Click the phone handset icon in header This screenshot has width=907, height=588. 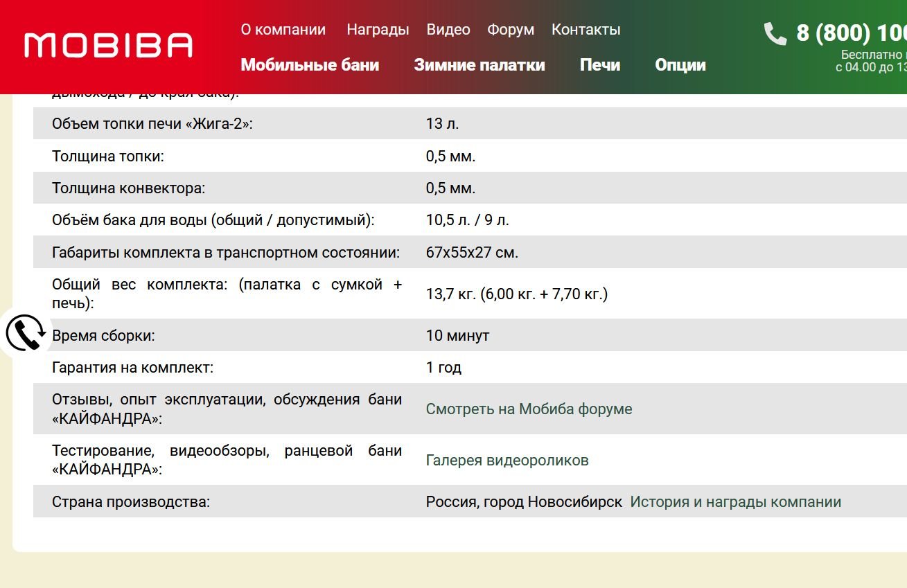pyautogui.click(x=775, y=33)
